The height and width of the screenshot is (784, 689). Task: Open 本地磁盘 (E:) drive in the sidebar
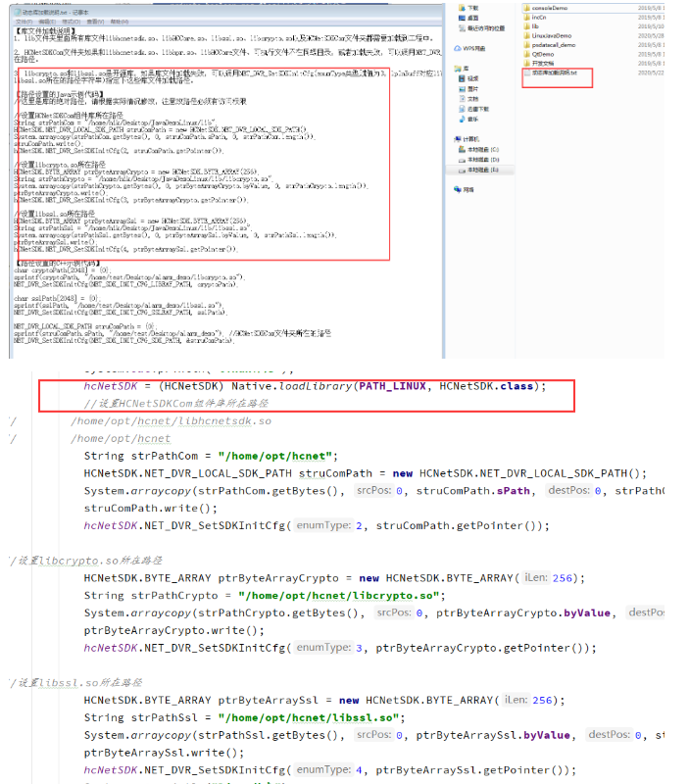[x=478, y=170]
